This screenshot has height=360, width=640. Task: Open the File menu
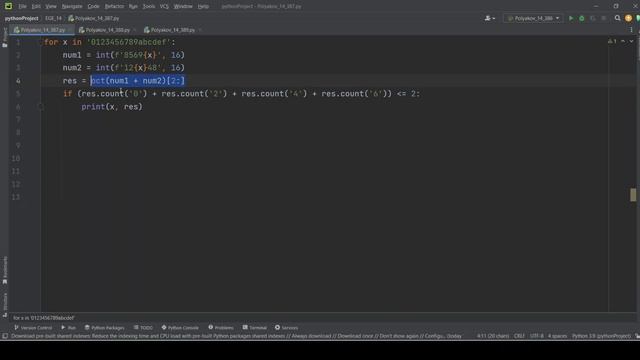click(x=22, y=7)
